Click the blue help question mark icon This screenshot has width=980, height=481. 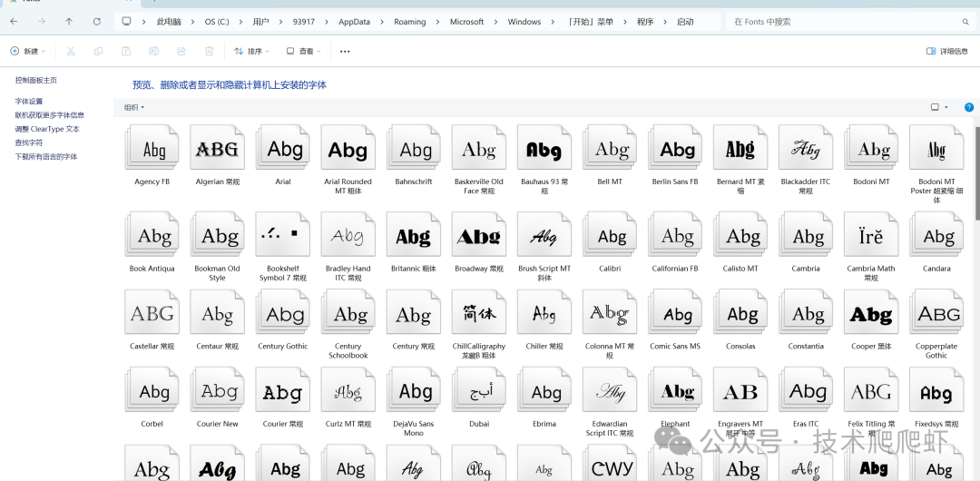click(x=969, y=107)
